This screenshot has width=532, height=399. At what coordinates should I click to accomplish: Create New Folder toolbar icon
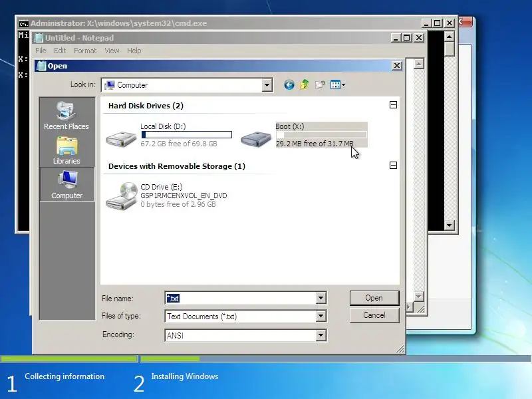tap(320, 85)
